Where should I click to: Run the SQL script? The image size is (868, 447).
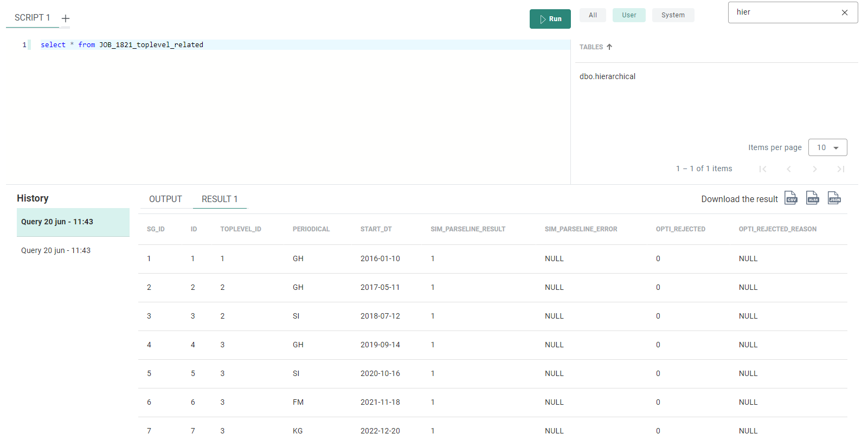pyautogui.click(x=550, y=19)
